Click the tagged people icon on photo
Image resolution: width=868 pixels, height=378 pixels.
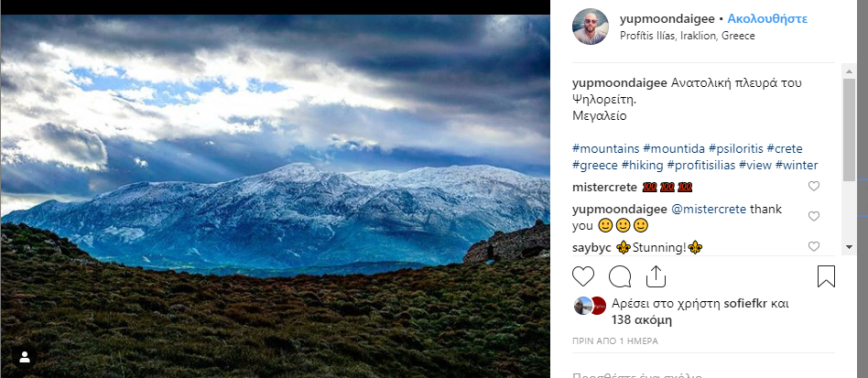[x=25, y=356]
